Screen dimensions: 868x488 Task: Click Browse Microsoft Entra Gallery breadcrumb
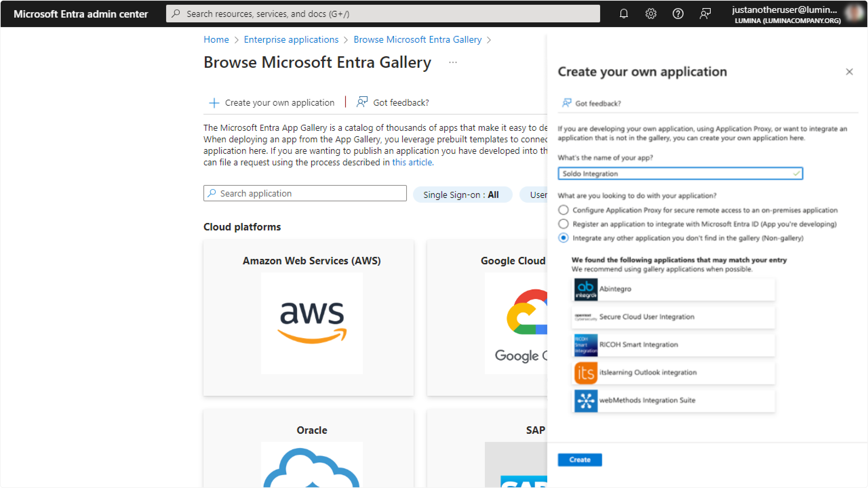pos(417,40)
